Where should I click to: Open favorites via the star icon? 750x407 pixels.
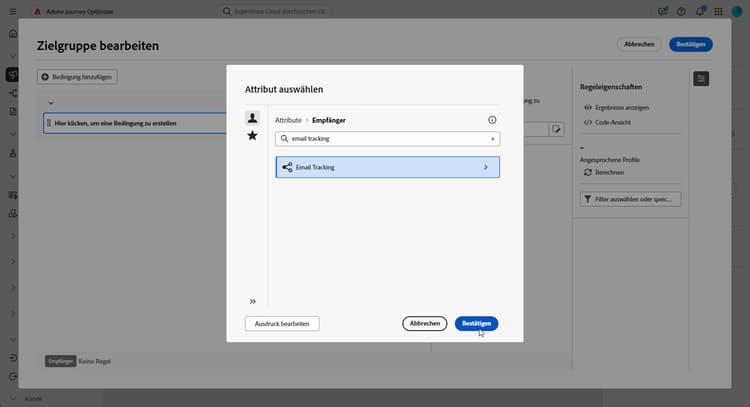[x=252, y=136]
